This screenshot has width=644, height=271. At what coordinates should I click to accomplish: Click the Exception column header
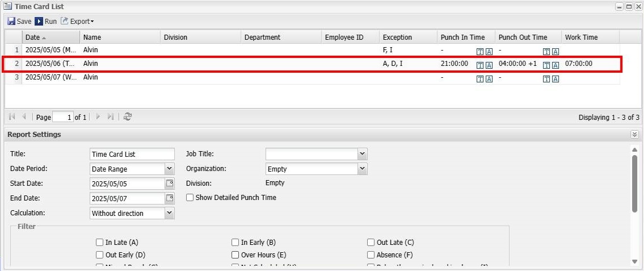tap(409, 37)
